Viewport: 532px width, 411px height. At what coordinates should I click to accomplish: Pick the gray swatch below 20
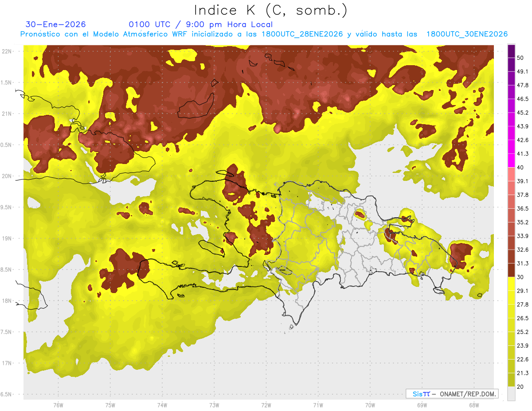(511, 394)
